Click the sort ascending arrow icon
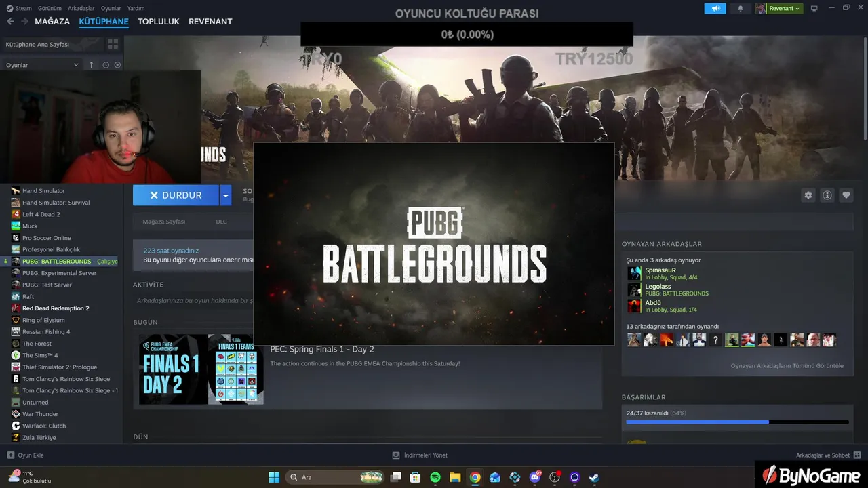Screen dimensions: 868x488 pos(92,65)
